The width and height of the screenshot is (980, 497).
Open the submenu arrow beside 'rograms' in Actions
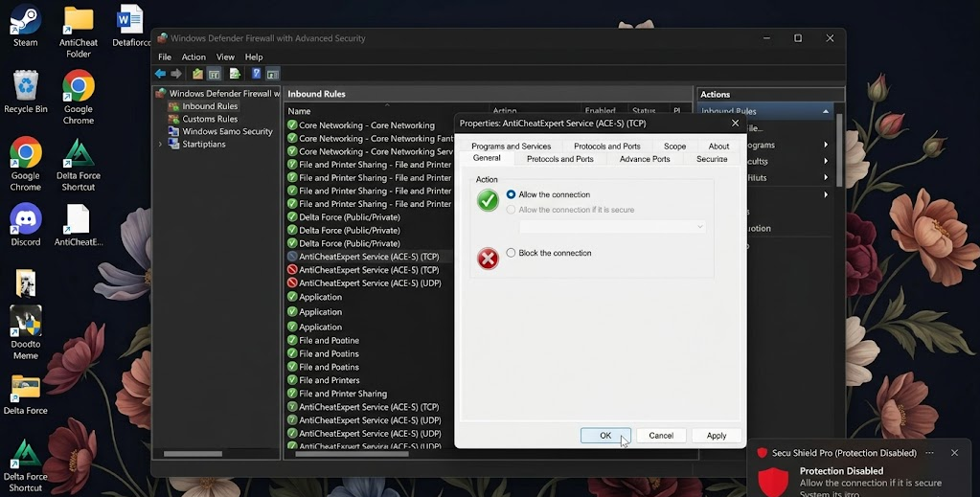point(826,145)
